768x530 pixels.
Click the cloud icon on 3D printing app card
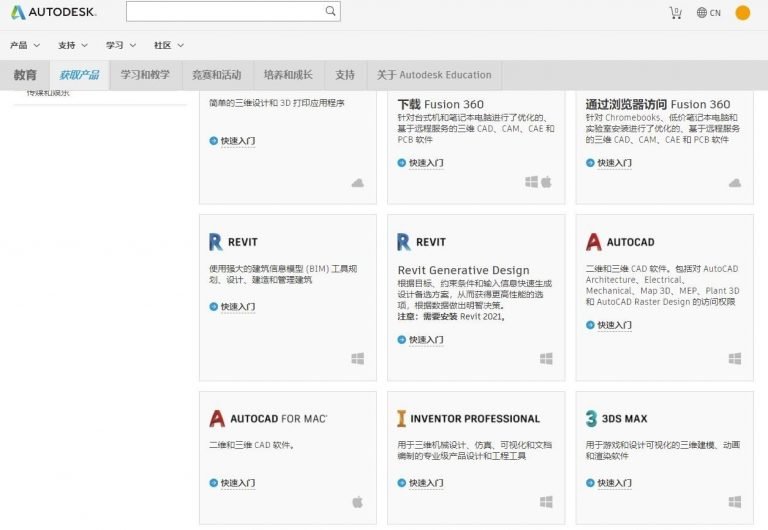[x=358, y=183]
